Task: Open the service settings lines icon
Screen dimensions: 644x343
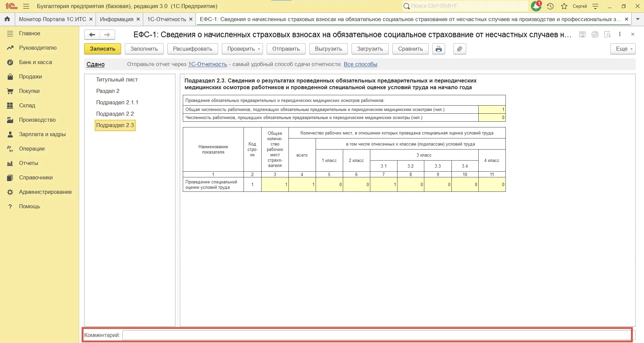Action: click(595, 6)
